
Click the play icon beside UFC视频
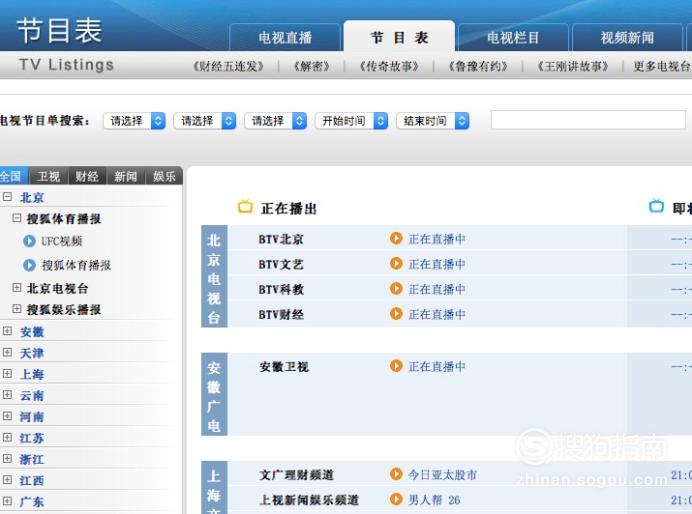pos(30,241)
